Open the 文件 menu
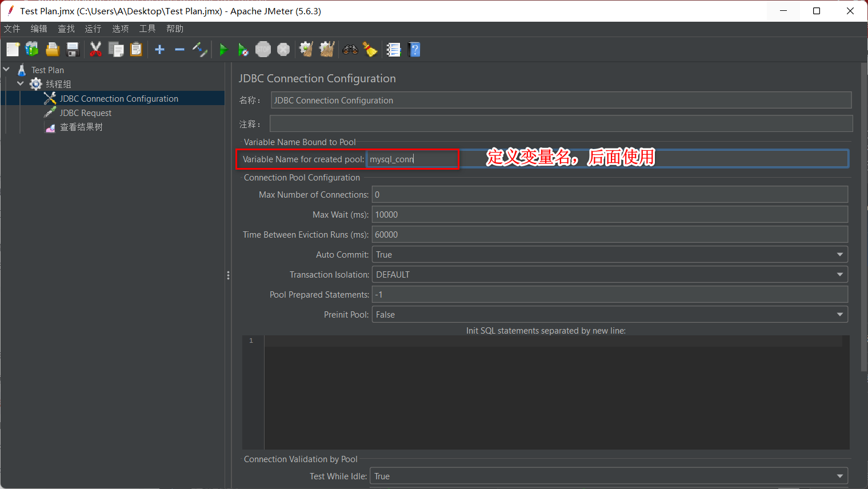This screenshot has height=489, width=868. [11, 29]
